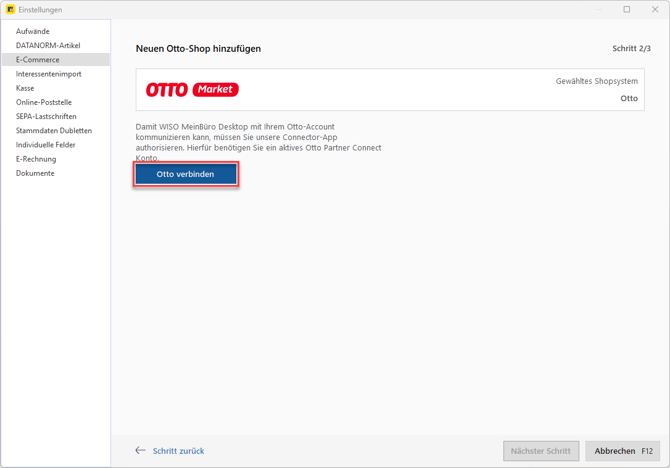670x468 pixels.
Task: Go back via the Schritt zurück link
Action: click(x=178, y=451)
